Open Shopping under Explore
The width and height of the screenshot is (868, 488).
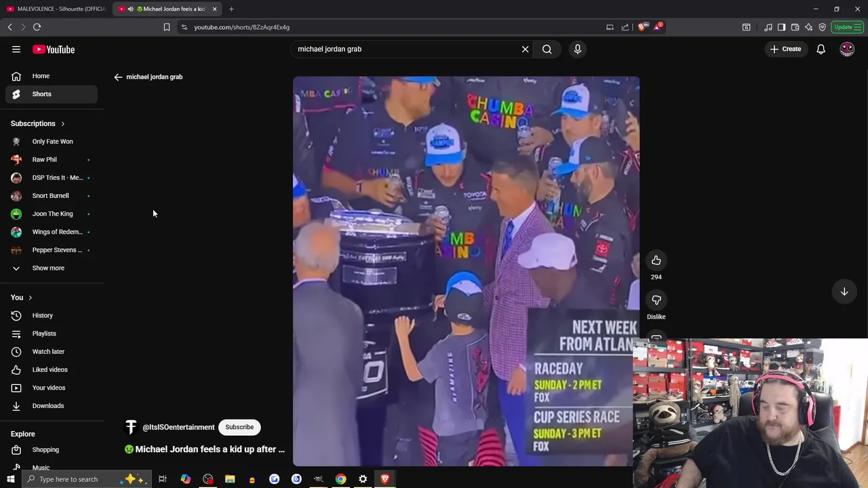point(52,449)
